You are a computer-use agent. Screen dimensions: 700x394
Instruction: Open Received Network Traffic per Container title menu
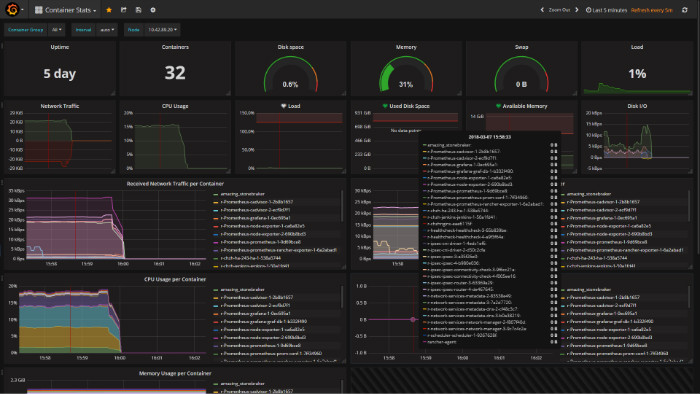pyautogui.click(x=175, y=183)
